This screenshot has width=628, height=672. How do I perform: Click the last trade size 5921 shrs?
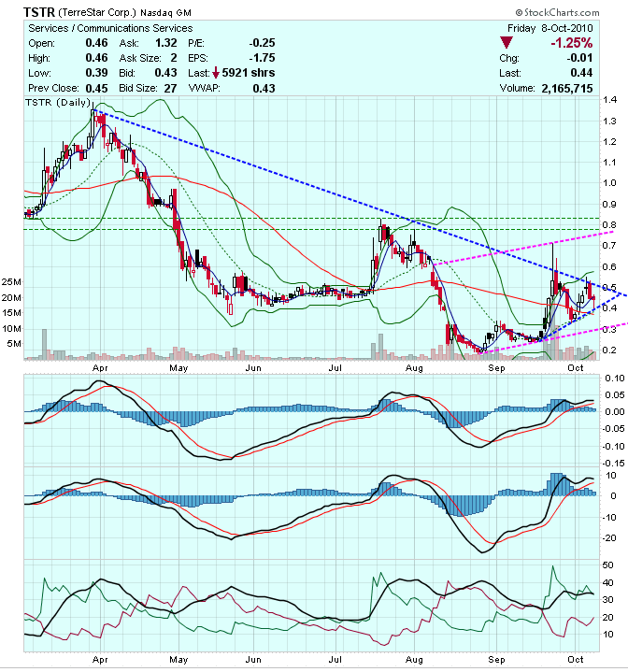point(249,73)
